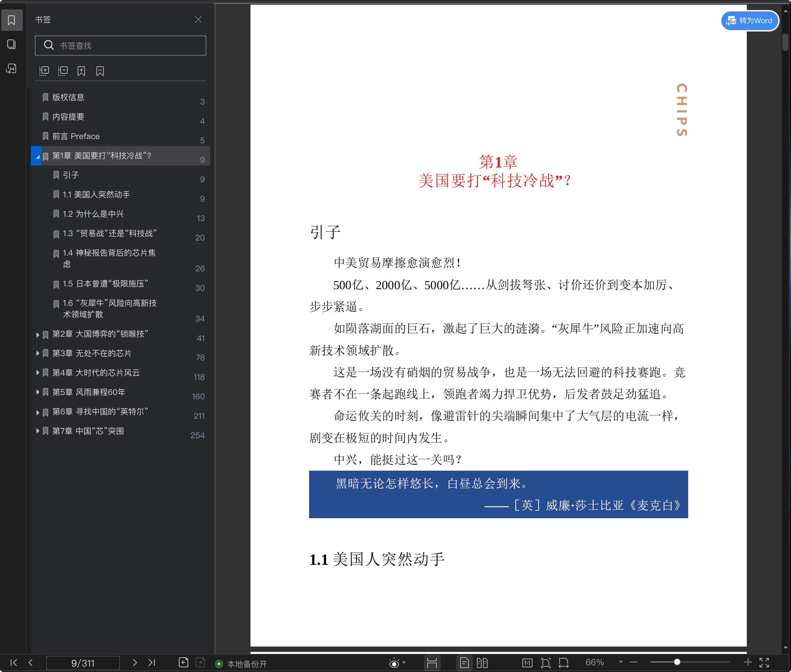
Task: Enter full screen mode
Action: point(764,663)
